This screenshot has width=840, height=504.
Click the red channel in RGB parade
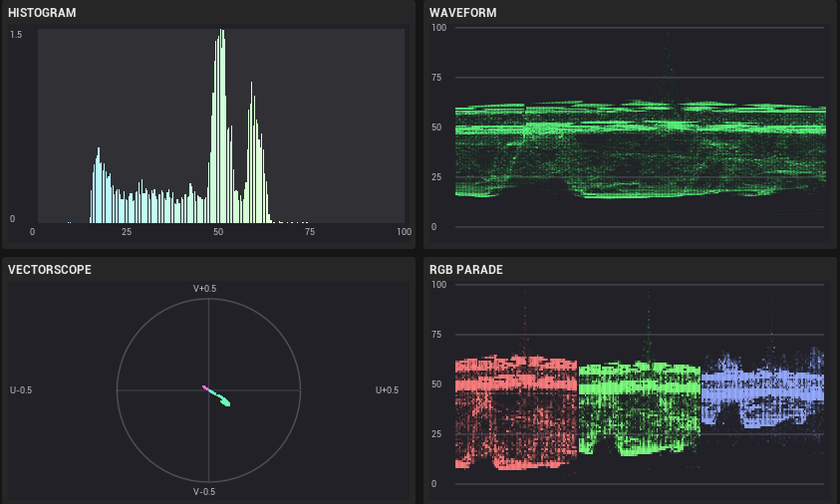pyautogui.click(x=516, y=412)
